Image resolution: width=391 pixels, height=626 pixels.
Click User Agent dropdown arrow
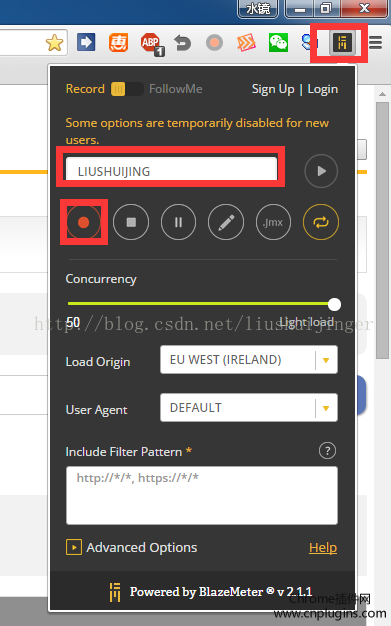tap(326, 408)
